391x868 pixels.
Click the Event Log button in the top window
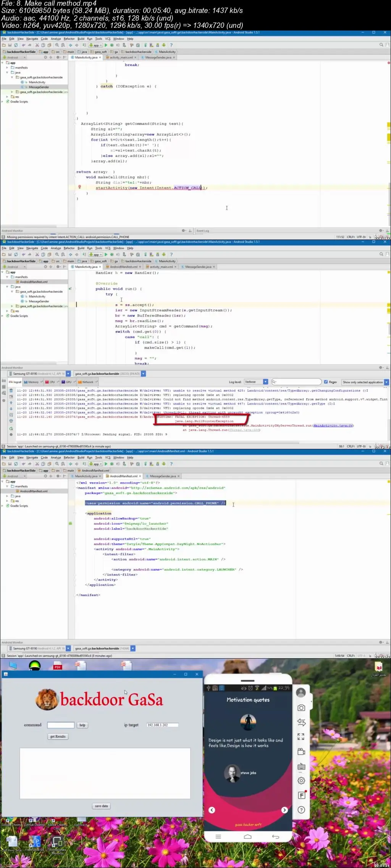coord(202,231)
